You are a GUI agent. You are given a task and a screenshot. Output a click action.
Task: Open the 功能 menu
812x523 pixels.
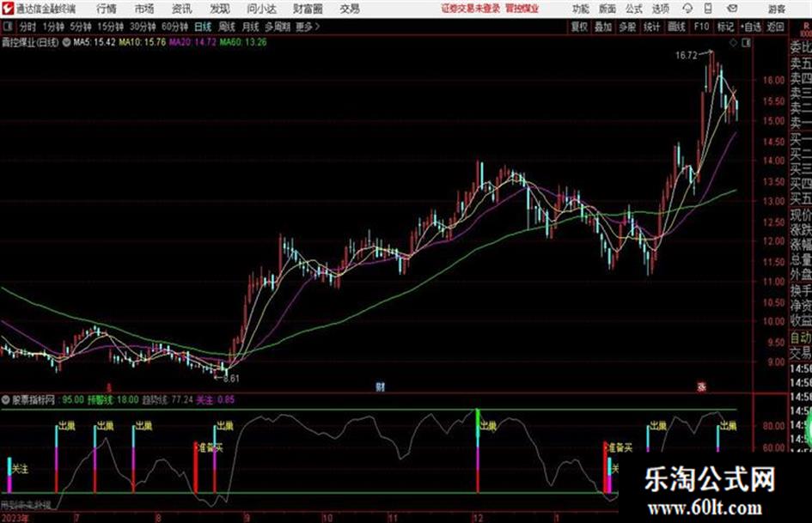coord(581,9)
